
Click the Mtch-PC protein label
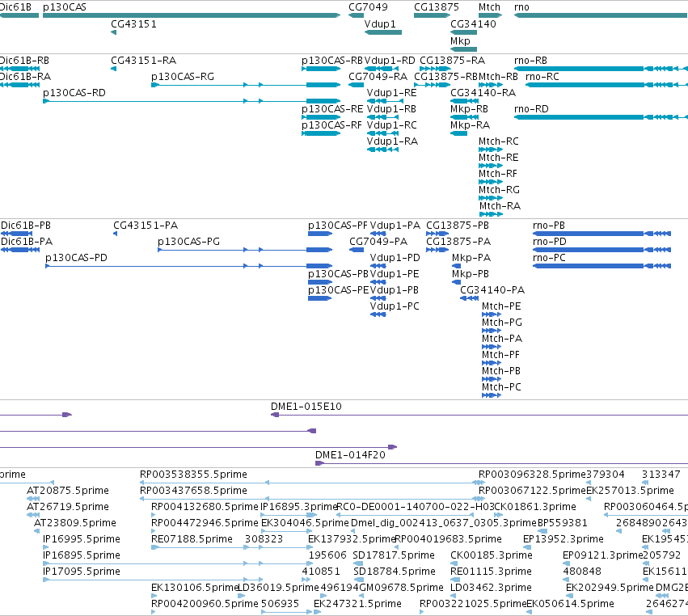tap(501, 387)
